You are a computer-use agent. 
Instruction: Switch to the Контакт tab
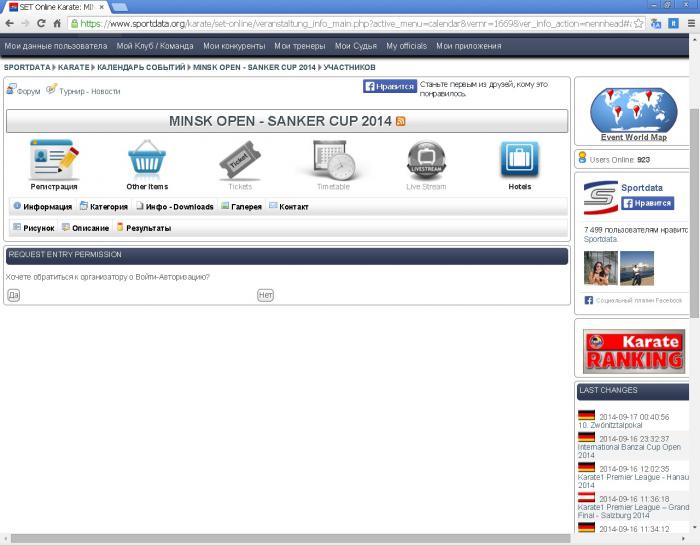pos(288,206)
